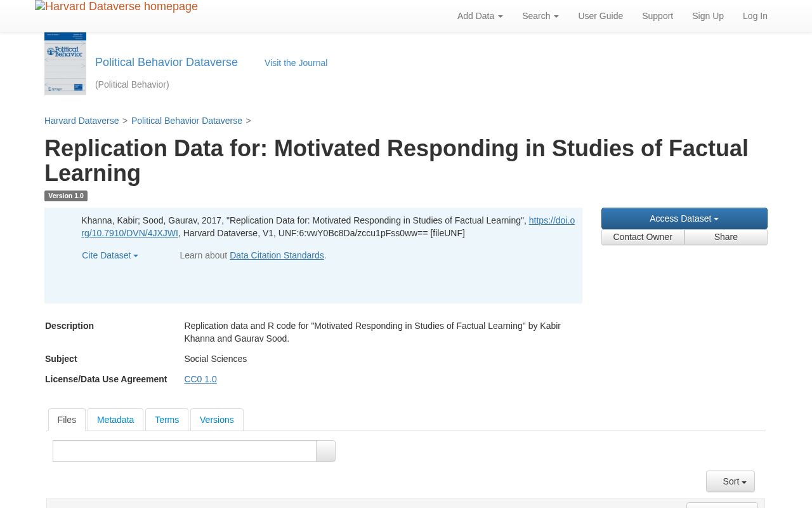The width and height of the screenshot is (812, 508).
Task: Click Log In in the navbar
Action: [x=755, y=16]
